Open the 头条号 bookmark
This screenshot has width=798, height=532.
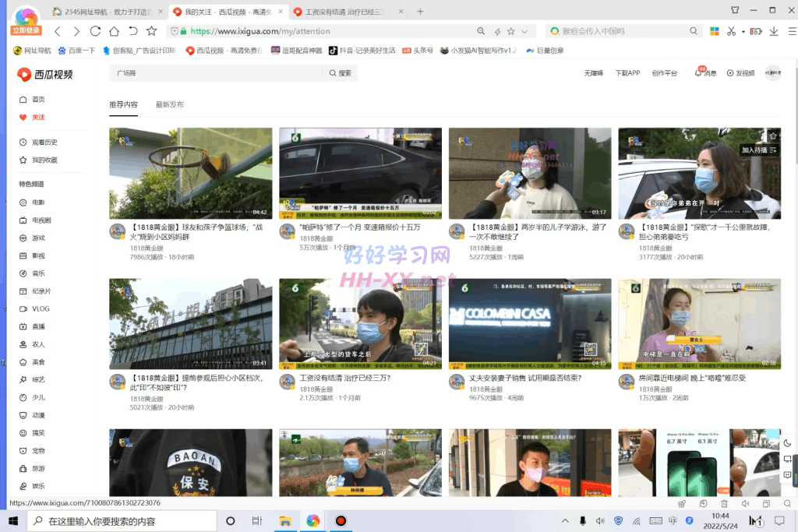click(x=418, y=51)
